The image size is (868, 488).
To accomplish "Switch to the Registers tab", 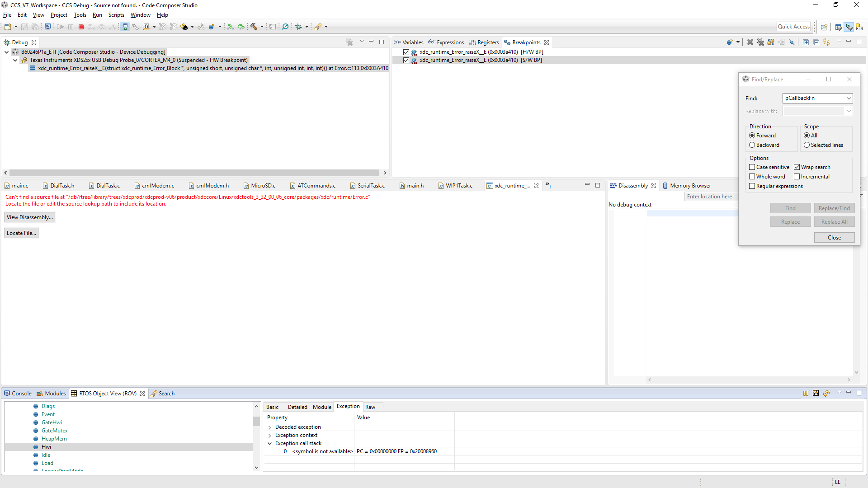I will point(484,42).
